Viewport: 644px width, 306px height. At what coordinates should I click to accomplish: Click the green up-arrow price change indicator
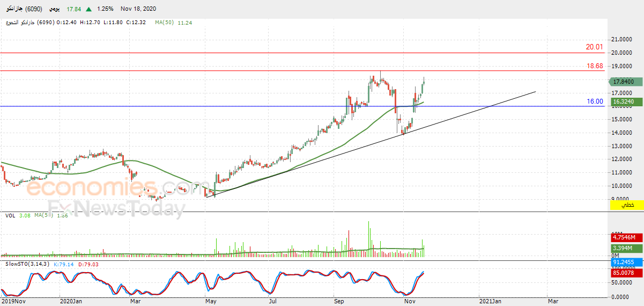[x=88, y=9]
